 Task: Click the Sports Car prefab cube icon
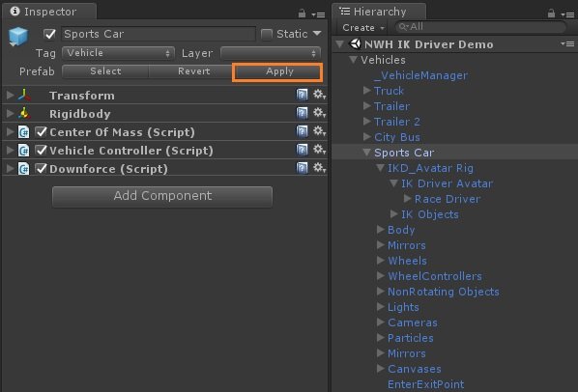pos(18,37)
